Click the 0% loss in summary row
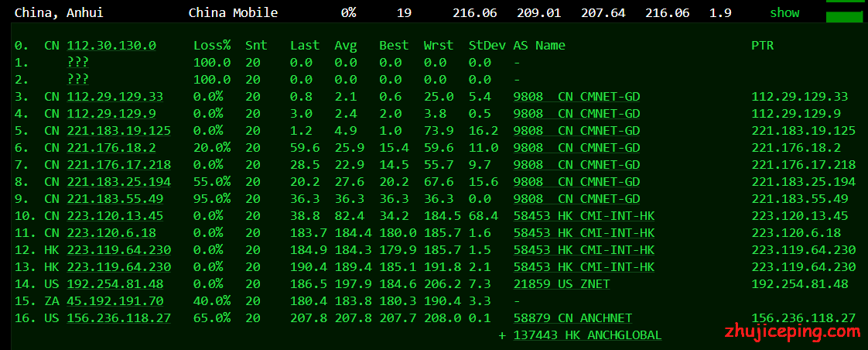 tap(349, 12)
